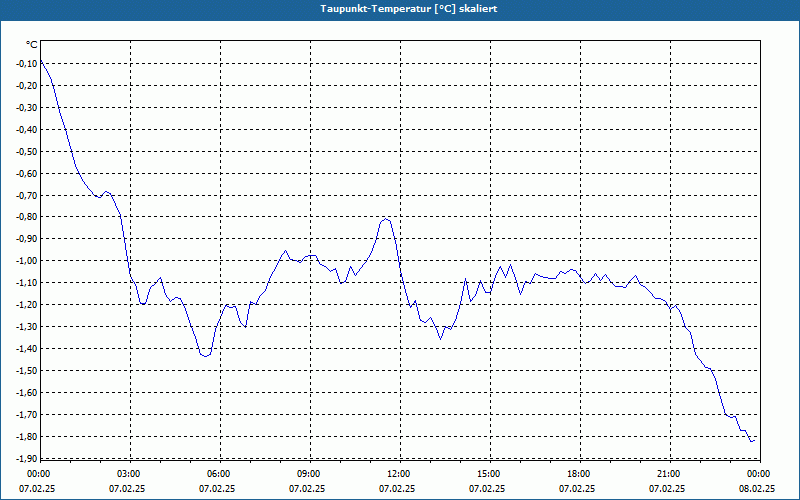
Task: Select the 12:00 x-axis time
Action: [x=397, y=474]
